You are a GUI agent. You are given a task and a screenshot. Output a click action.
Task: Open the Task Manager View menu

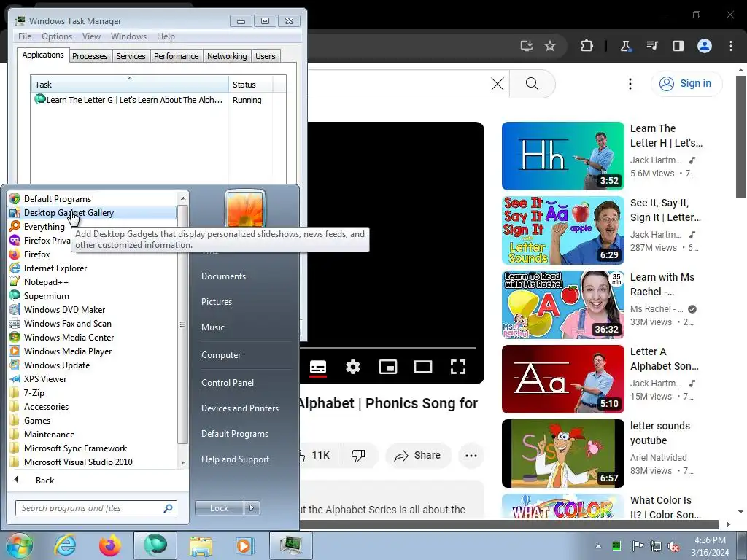coord(91,36)
